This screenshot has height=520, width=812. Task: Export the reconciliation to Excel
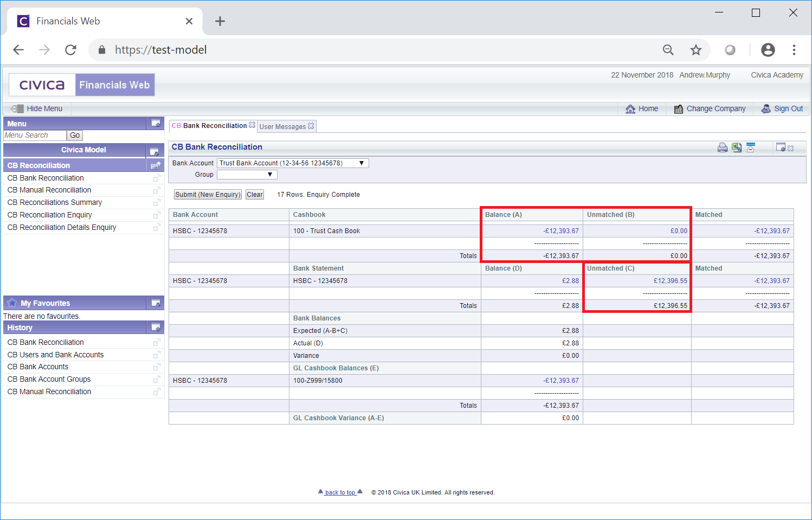coord(737,147)
